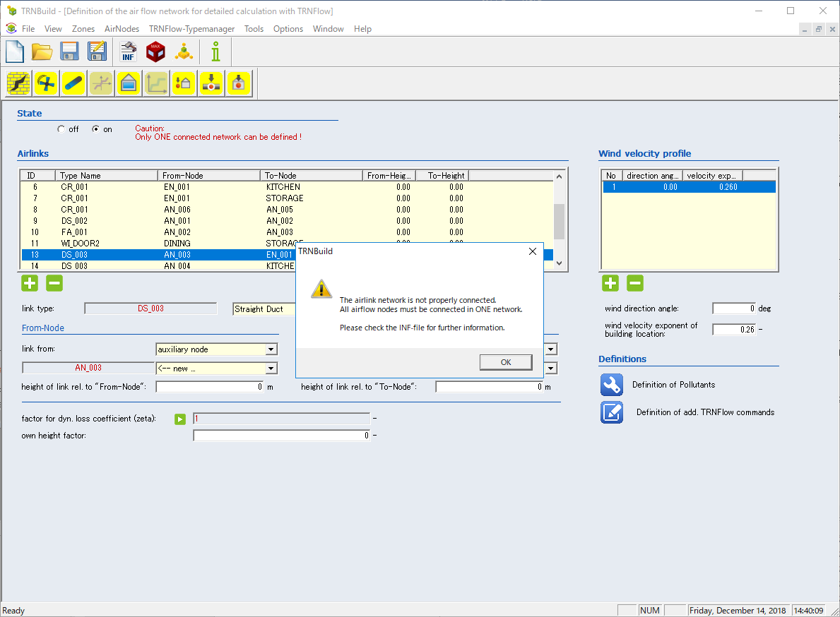This screenshot has height=617, width=840.
Task: Click the own height factor field
Action: click(x=282, y=436)
